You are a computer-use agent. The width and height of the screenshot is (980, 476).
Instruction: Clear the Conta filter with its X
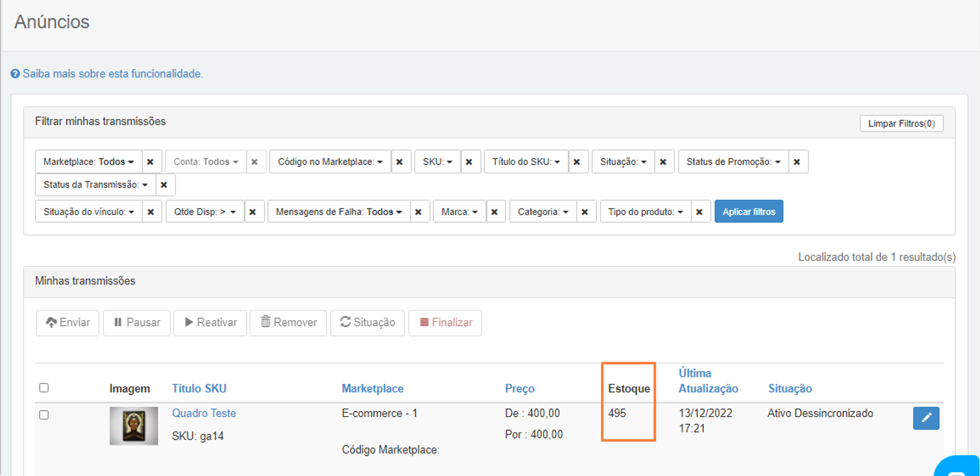coord(255,162)
